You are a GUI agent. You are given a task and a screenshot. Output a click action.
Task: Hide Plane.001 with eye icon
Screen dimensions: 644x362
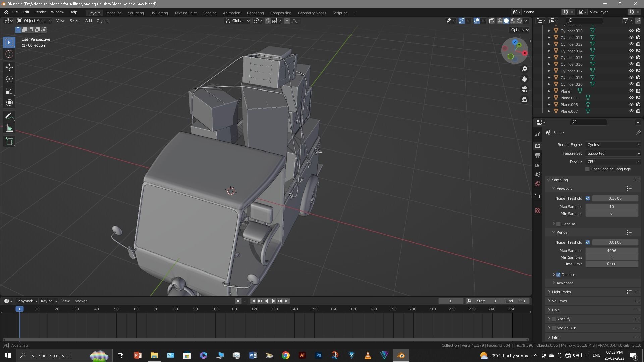pyautogui.click(x=631, y=98)
